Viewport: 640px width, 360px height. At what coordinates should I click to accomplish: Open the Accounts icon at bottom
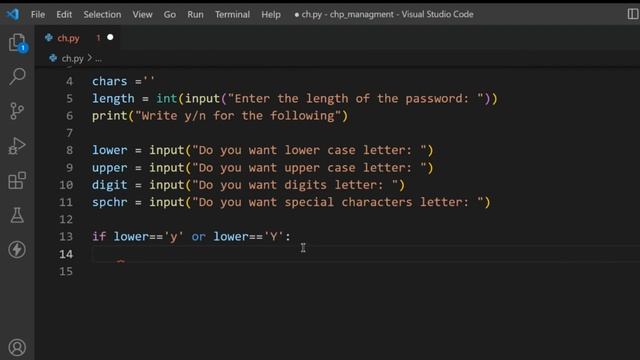(17, 347)
